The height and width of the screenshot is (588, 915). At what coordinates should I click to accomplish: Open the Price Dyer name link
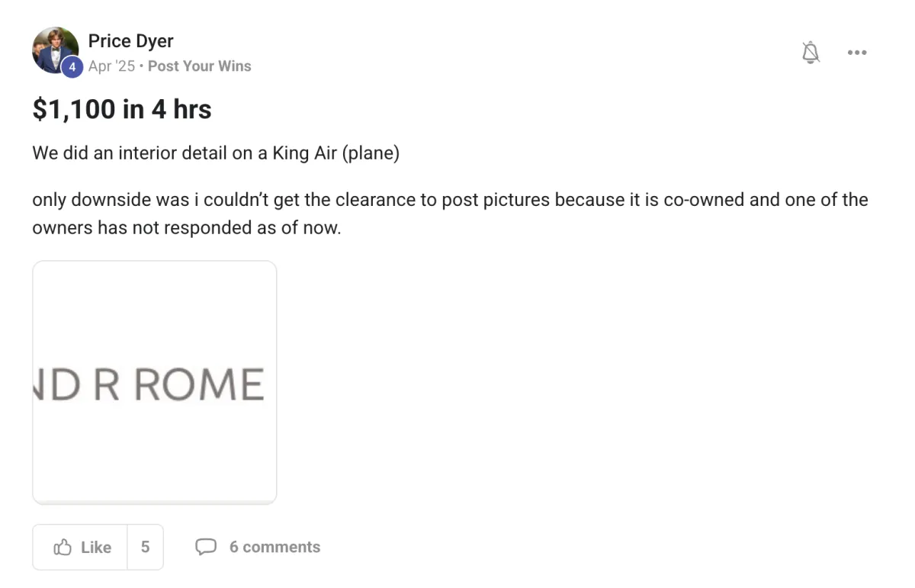130,40
